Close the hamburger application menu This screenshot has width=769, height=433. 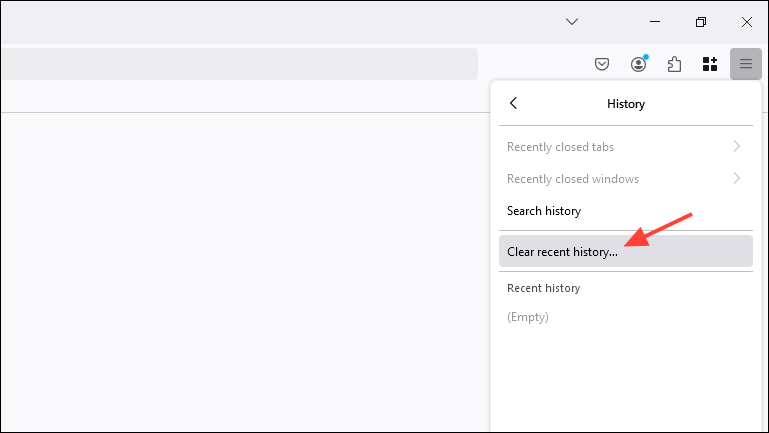coord(746,65)
